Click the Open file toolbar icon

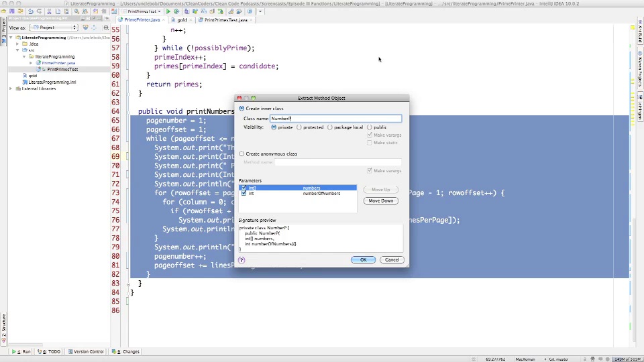tap(3, 11)
